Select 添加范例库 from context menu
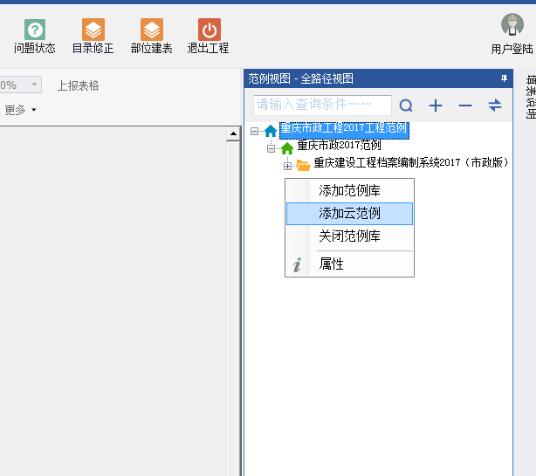The image size is (536, 476). coord(349,190)
